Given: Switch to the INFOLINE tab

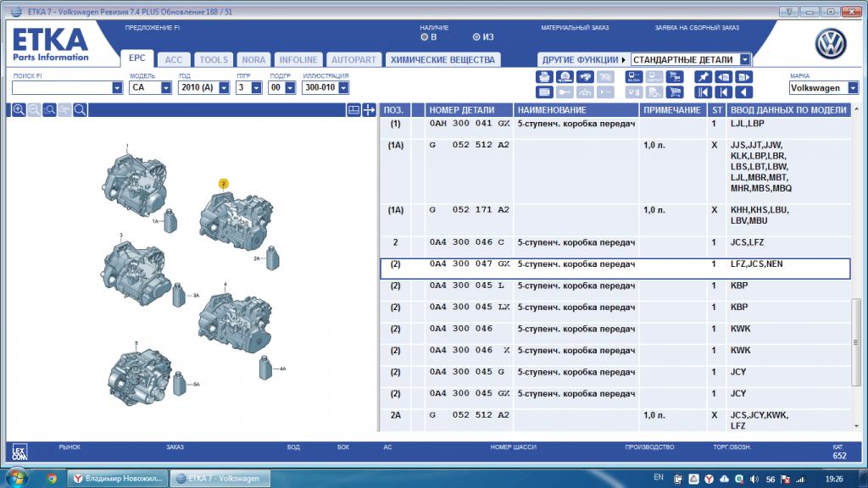Looking at the screenshot, I should pyautogui.click(x=298, y=60).
